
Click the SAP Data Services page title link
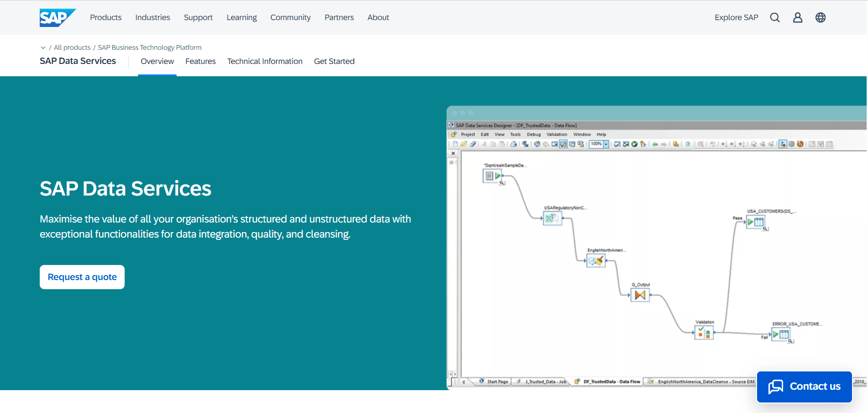pyautogui.click(x=78, y=61)
